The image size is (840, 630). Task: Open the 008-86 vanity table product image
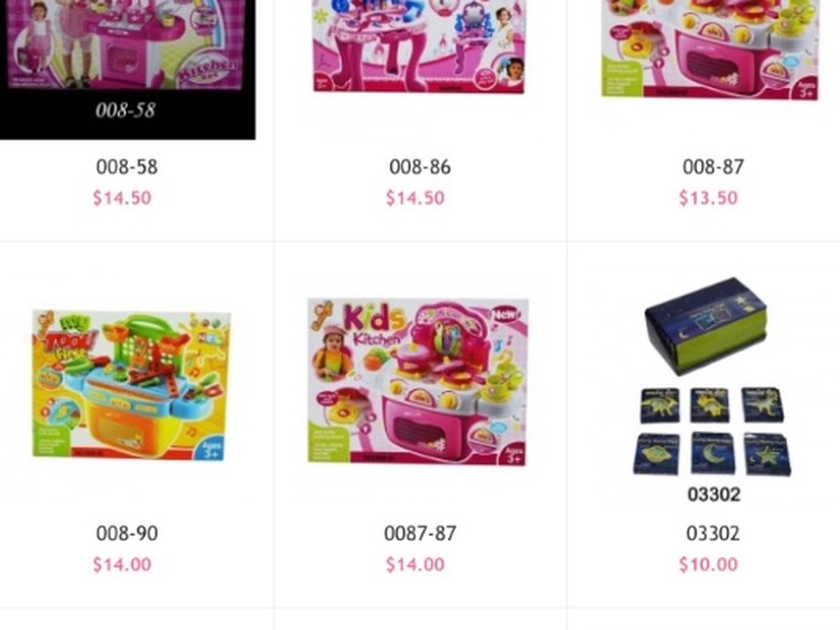419,46
